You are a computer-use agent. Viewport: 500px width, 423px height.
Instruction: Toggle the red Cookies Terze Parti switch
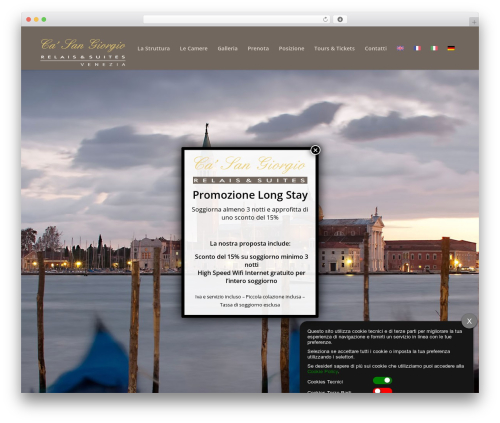click(x=382, y=391)
